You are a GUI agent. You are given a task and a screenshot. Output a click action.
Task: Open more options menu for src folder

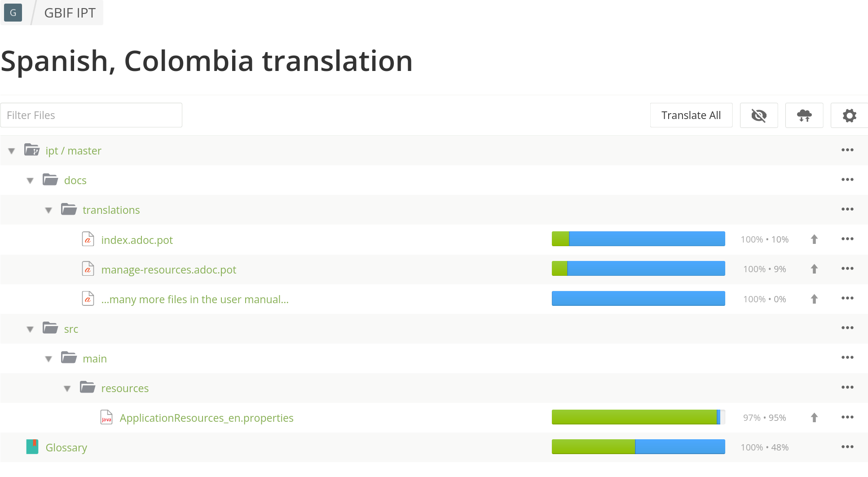[x=847, y=328]
